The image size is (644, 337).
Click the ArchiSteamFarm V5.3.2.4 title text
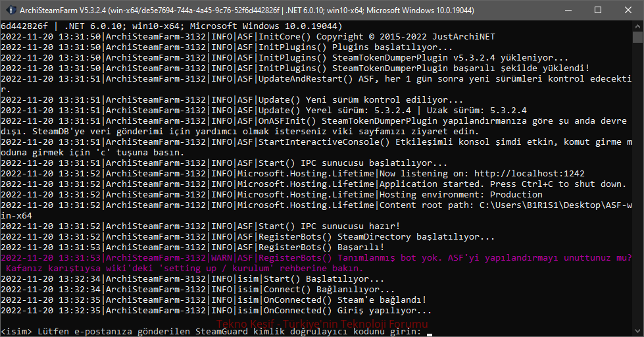click(x=247, y=11)
